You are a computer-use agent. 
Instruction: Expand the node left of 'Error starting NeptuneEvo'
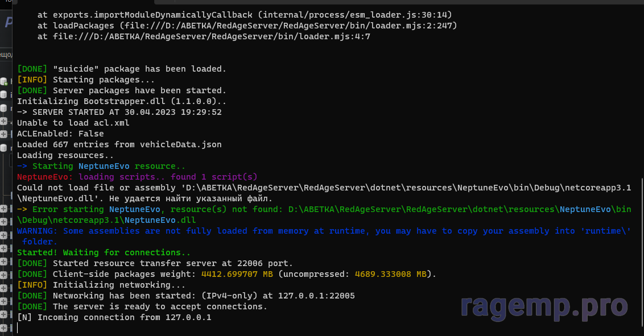pos(3,209)
